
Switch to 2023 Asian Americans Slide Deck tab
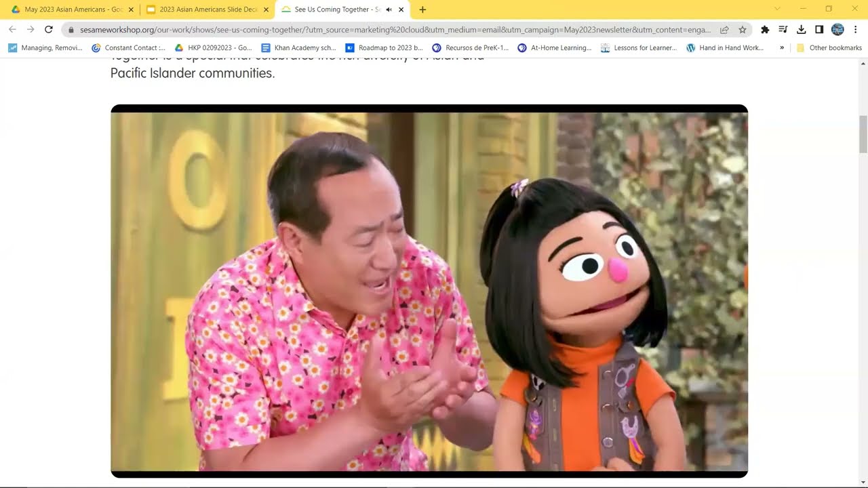[x=207, y=9]
